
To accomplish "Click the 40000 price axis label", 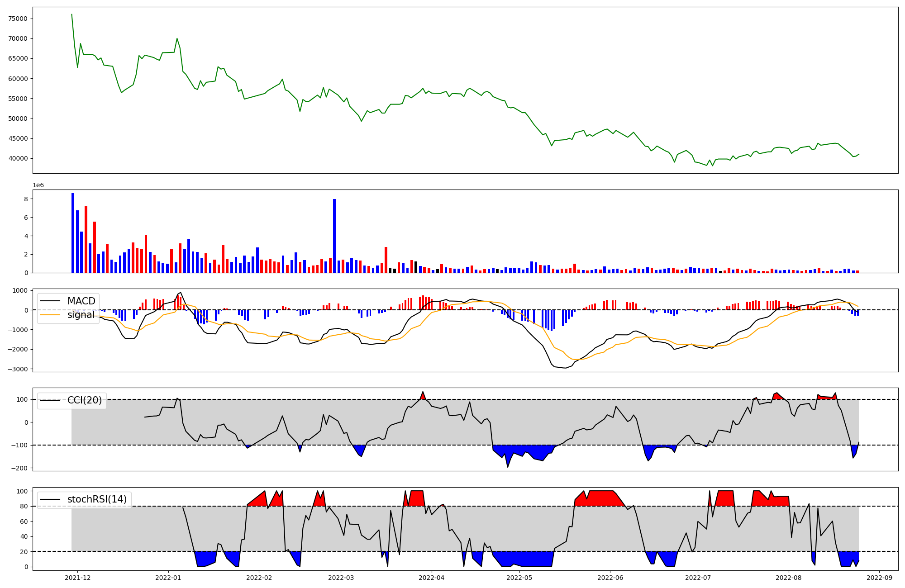I will click(18, 158).
